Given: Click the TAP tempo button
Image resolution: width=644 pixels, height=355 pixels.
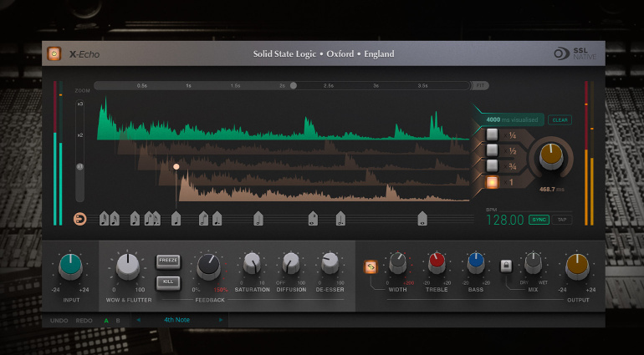Looking at the screenshot, I should tap(562, 220).
